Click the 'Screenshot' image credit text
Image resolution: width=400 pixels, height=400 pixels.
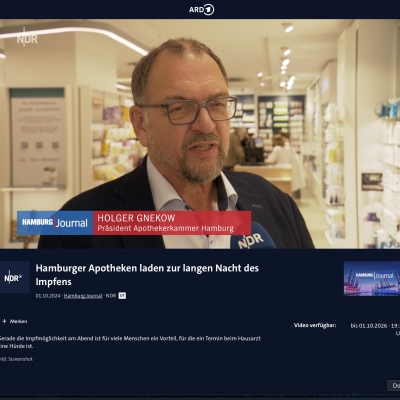[20, 359]
